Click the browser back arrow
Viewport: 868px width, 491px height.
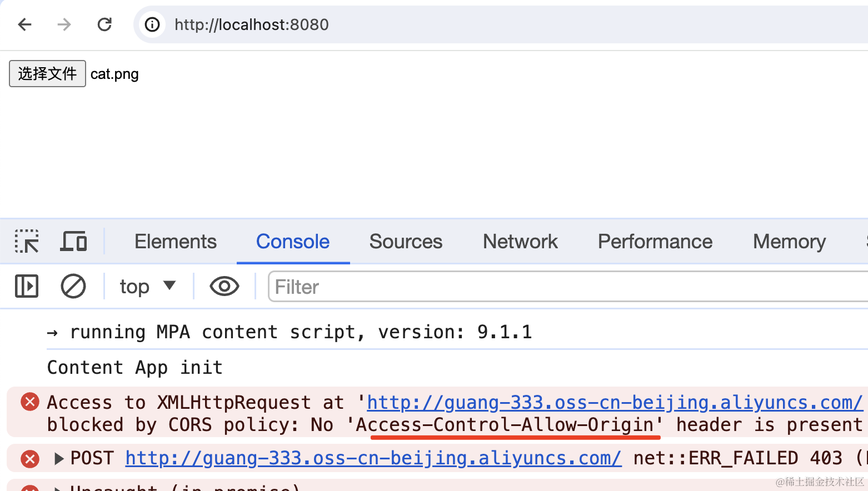click(x=25, y=24)
